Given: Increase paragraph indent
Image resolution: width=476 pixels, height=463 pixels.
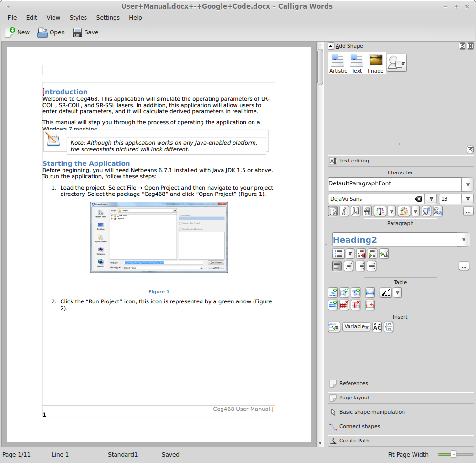Looking at the screenshot, I should click(x=372, y=254).
